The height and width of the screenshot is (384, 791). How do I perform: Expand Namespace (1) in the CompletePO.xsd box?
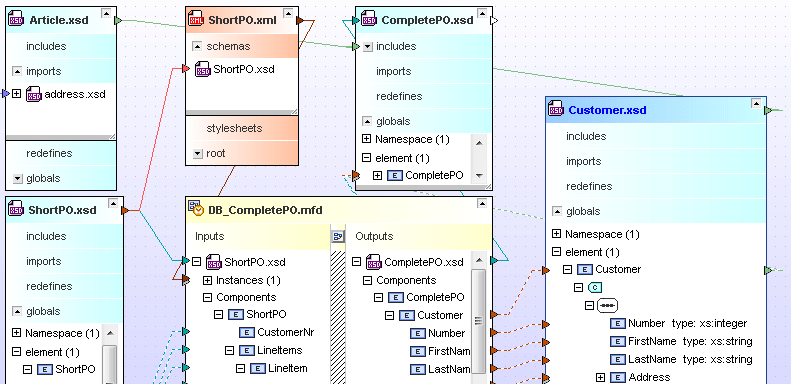click(367, 139)
